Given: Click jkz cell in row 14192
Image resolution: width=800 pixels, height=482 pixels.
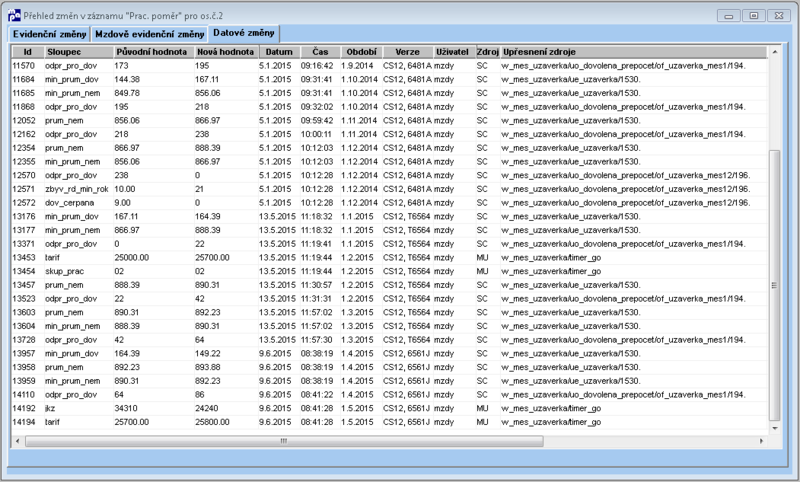Looking at the screenshot, I should [x=50, y=409].
